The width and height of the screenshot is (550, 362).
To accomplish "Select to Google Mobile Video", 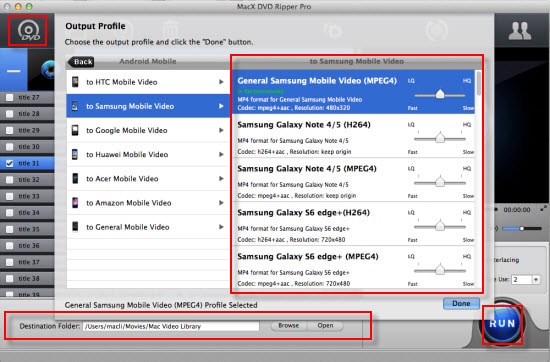I will click(148, 130).
